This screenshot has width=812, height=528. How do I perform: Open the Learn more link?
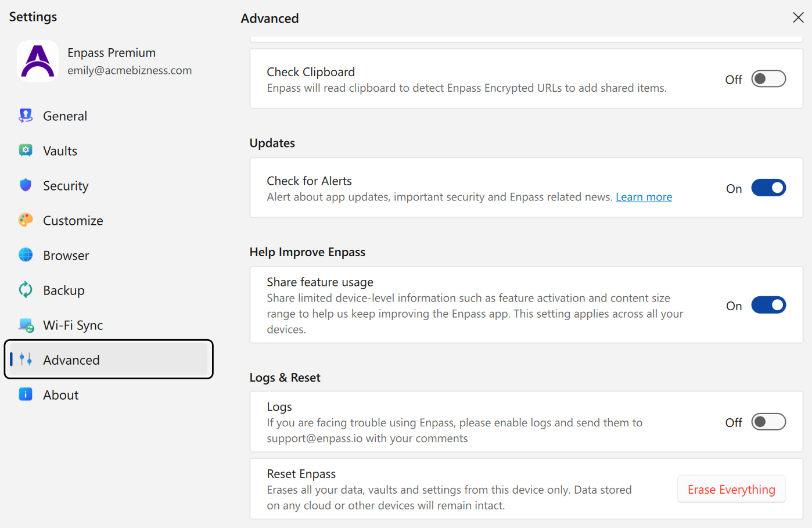644,197
